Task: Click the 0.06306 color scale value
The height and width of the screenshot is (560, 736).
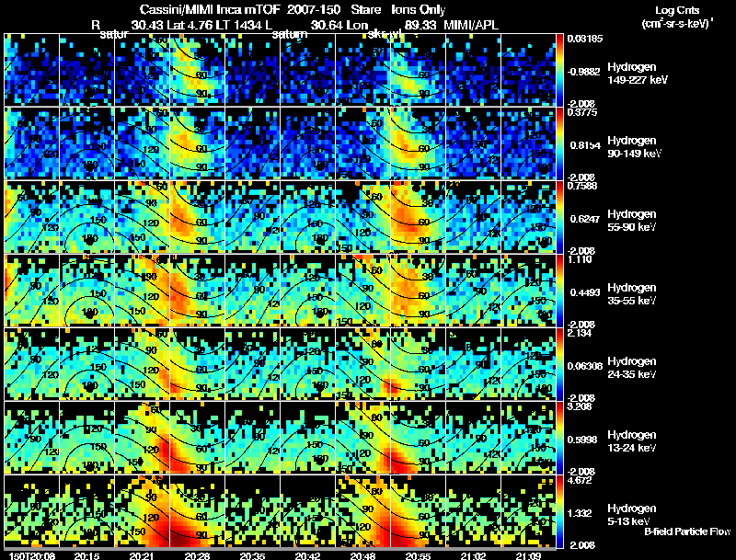Action: point(584,366)
